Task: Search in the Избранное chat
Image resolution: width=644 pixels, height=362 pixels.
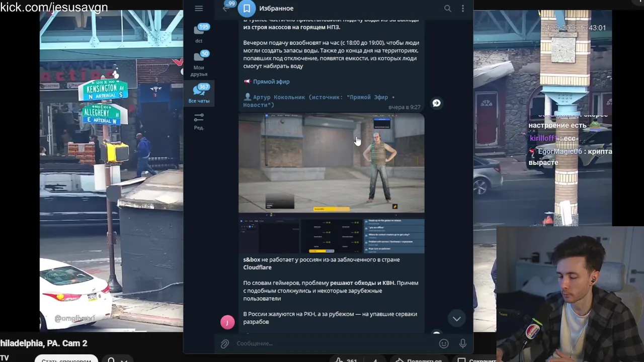Action: [x=448, y=9]
